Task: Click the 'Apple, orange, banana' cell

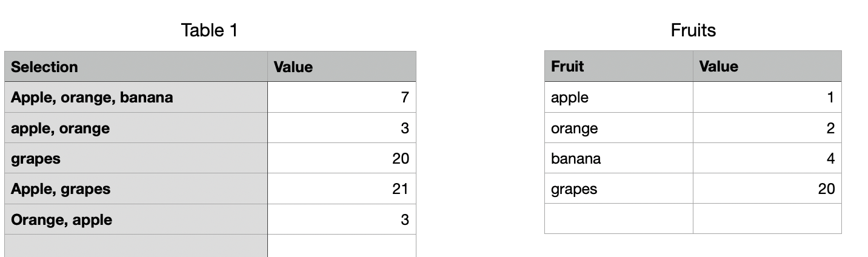Action: (x=136, y=97)
